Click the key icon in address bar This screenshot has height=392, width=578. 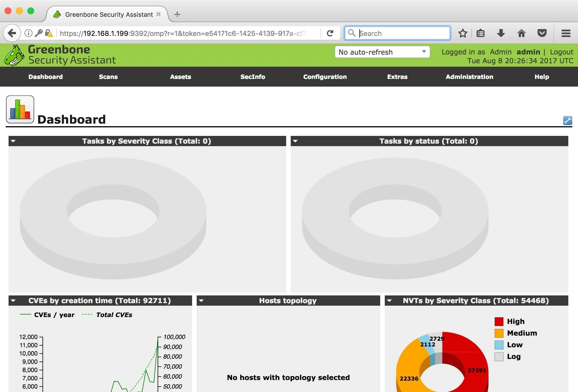39,33
